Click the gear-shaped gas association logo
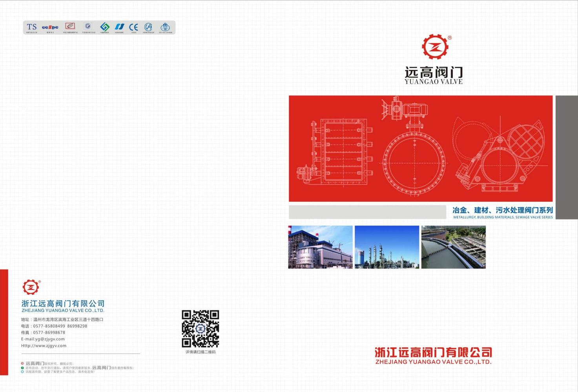578x392 pixels. point(88,26)
